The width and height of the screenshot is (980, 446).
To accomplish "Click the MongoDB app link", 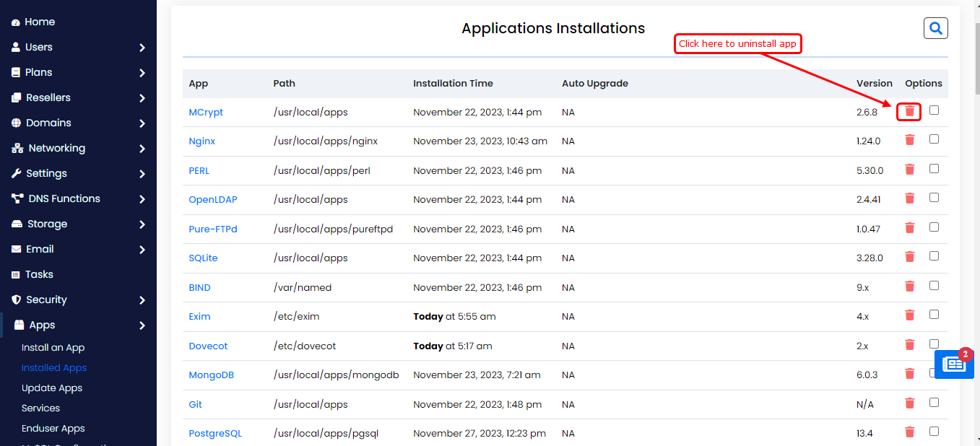I will point(211,375).
